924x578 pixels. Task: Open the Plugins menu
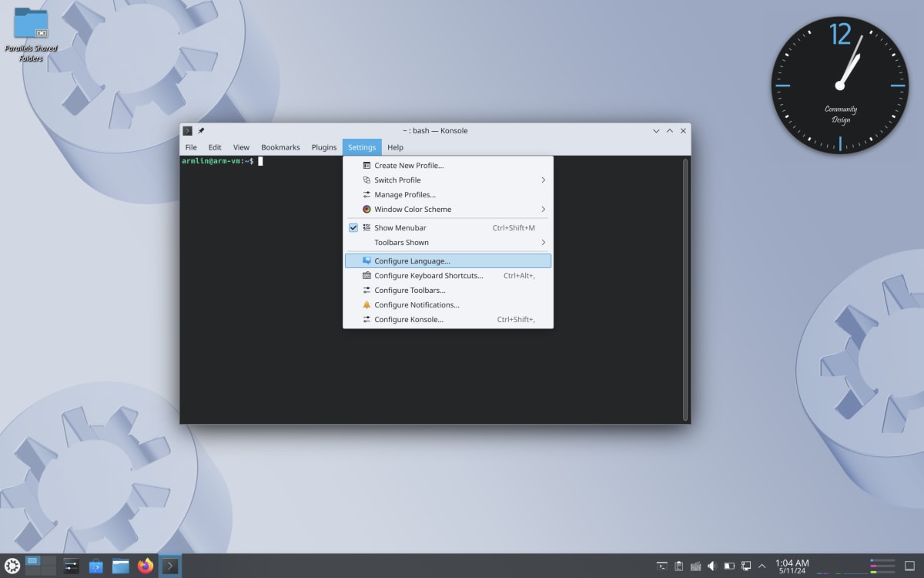click(x=324, y=147)
